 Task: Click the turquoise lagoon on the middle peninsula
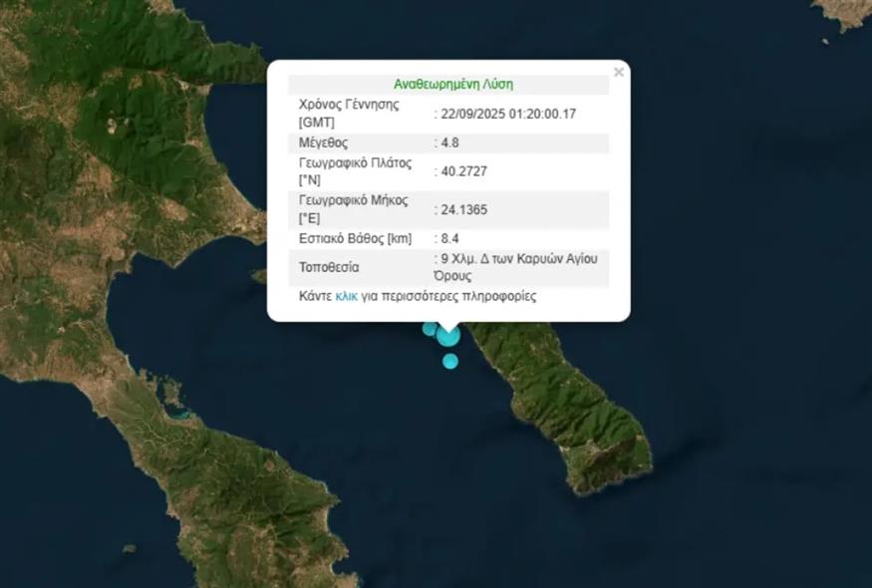coord(180,414)
